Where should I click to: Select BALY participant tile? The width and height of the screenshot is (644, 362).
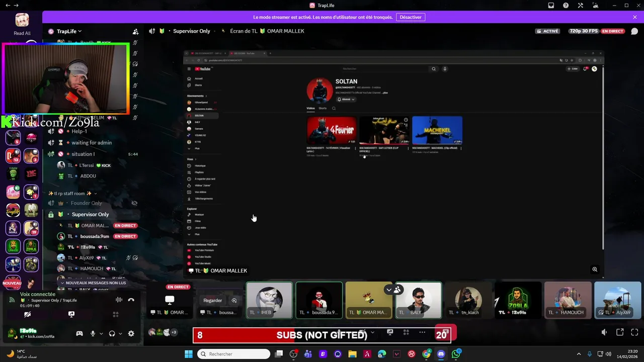click(x=419, y=300)
